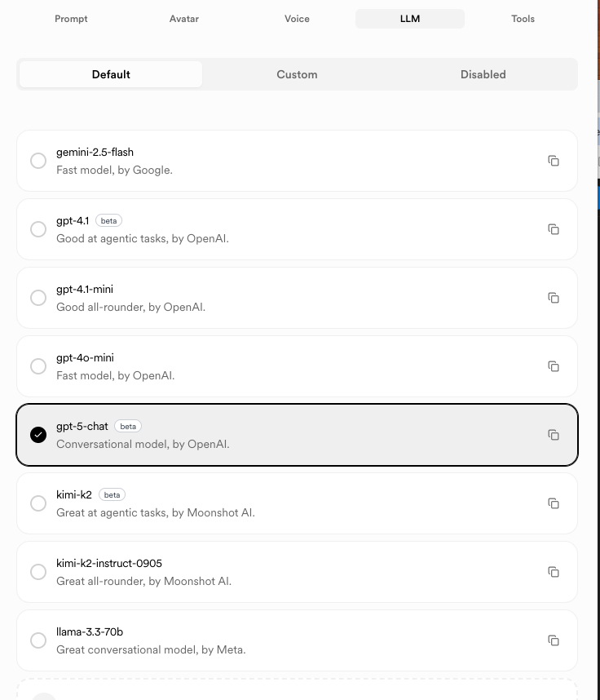Copy the gpt-4.1-mini model identifier
This screenshot has height=700, width=600.
point(554,298)
